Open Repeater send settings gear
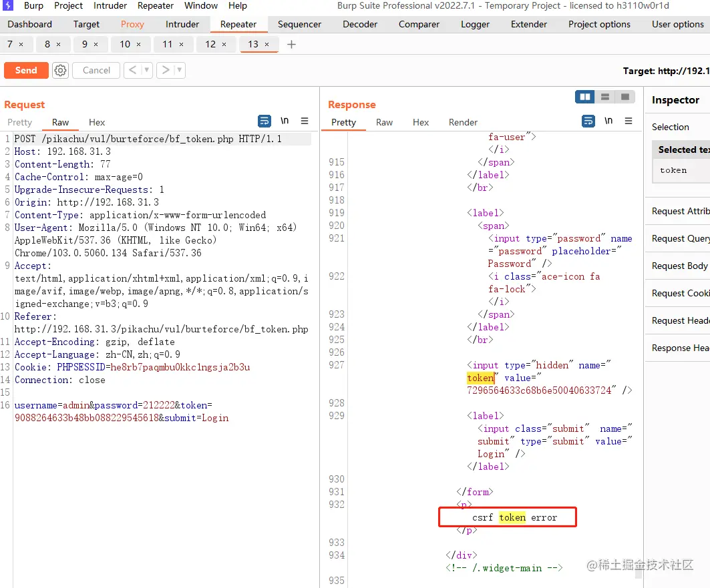Viewport: 710px width, 588px height. (x=60, y=70)
